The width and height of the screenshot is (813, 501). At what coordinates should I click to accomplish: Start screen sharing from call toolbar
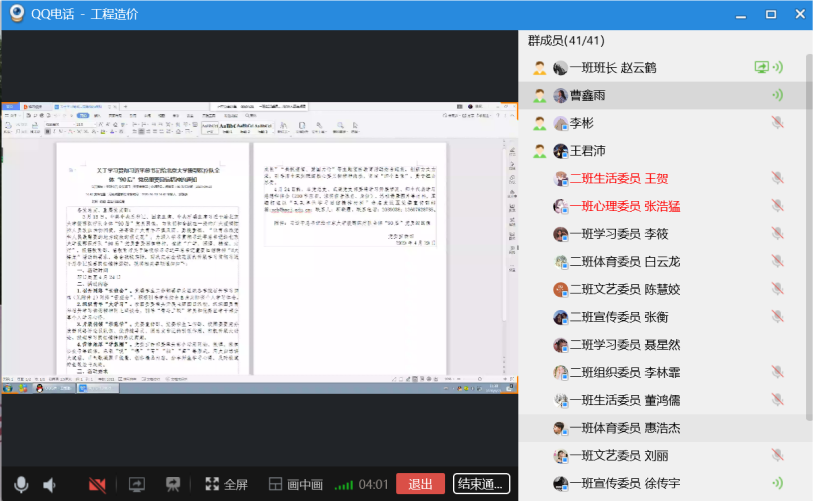tap(136, 484)
